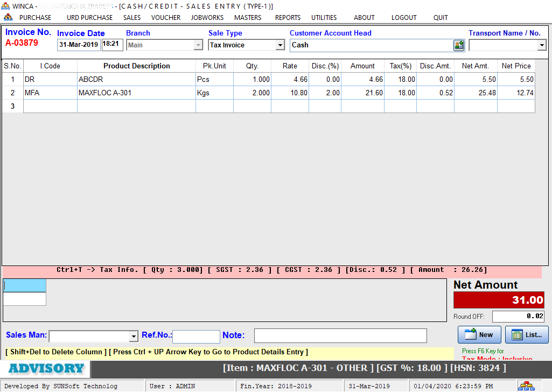The height and width of the screenshot is (392, 552).
Task: Click the Net Amt. 25.48 cell
Action: click(476, 93)
